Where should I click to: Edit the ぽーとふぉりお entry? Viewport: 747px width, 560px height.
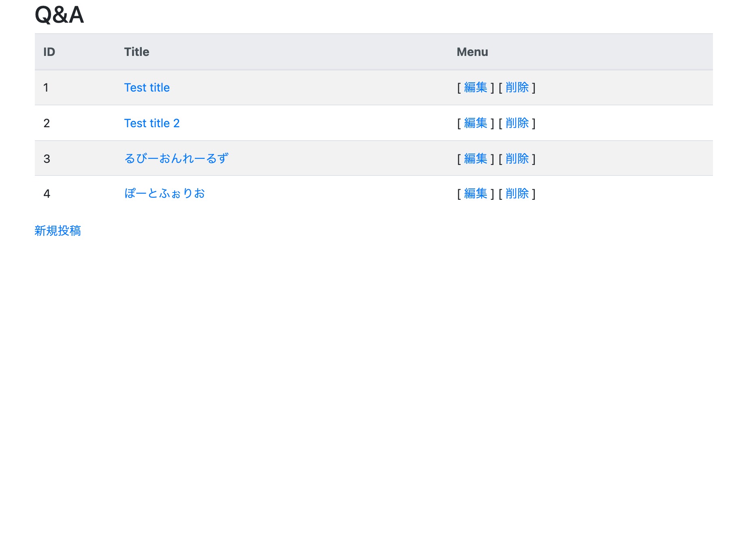click(x=475, y=194)
